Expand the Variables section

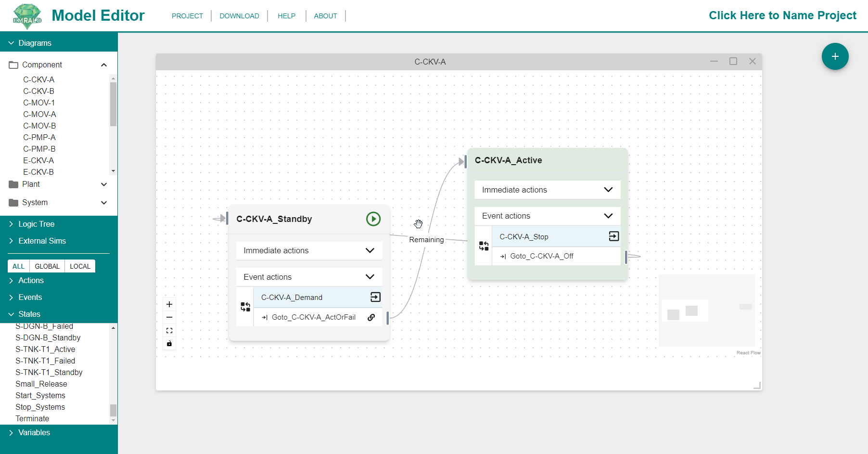coord(11,432)
